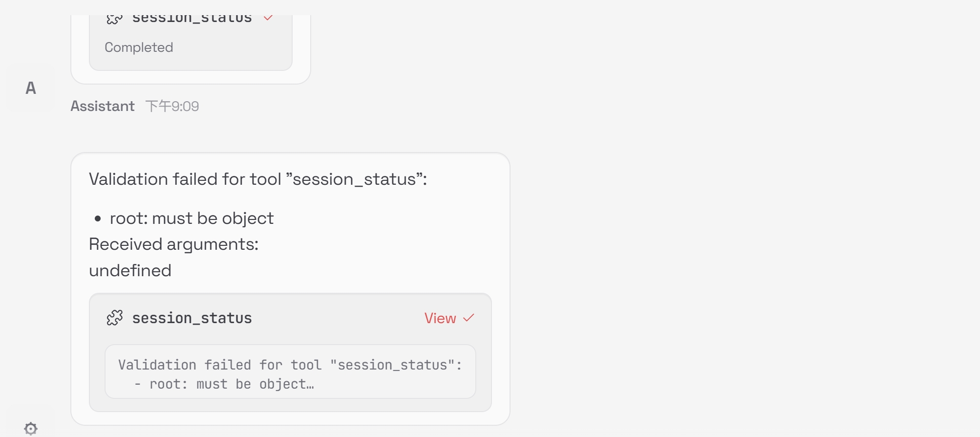The width and height of the screenshot is (980, 437).
Task: Click the gear icon at the bottom left
Action: 31,428
